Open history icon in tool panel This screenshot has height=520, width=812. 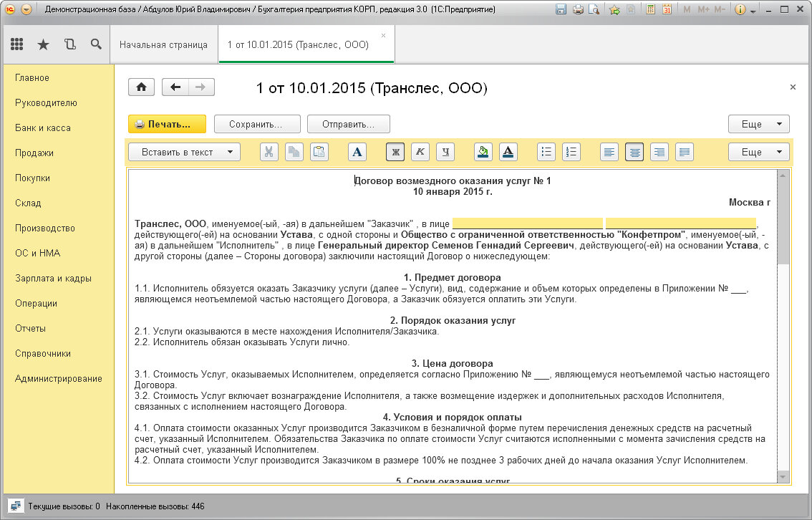[70, 44]
